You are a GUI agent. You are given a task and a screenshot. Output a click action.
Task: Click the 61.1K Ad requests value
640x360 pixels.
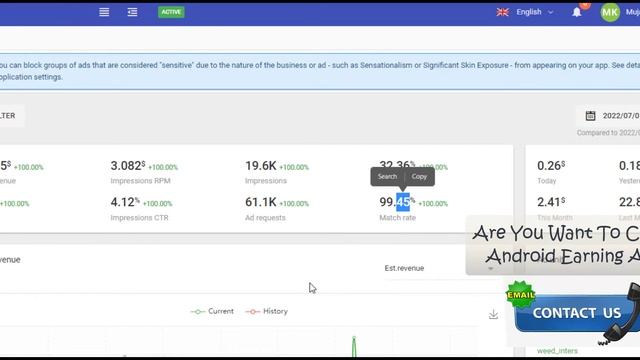261,202
